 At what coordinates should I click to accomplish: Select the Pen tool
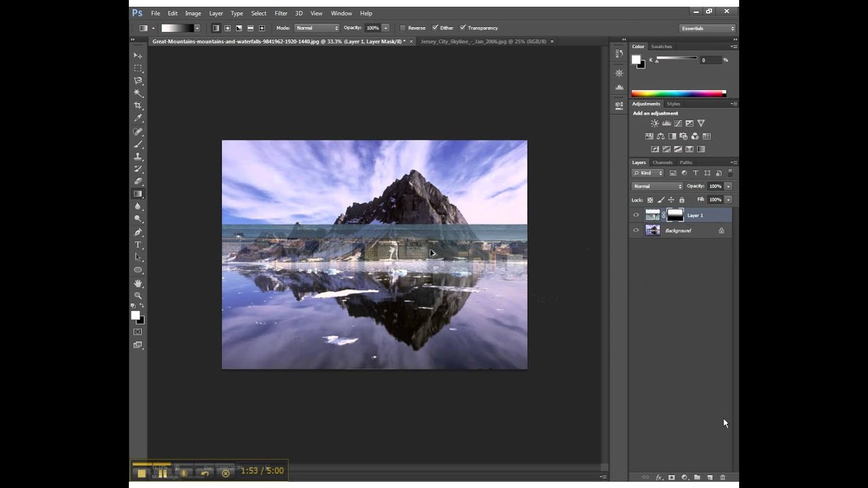(x=138, y=232)
